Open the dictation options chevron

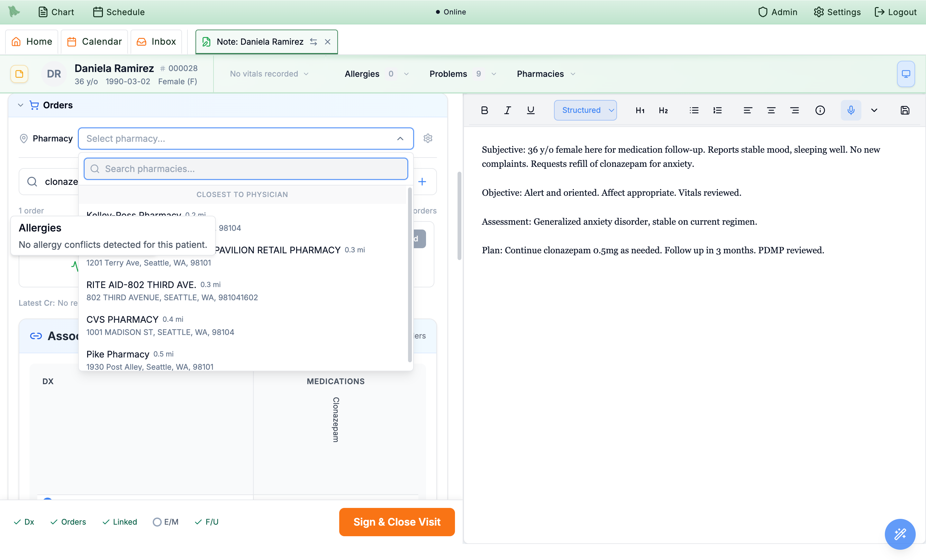click(874, 110)
